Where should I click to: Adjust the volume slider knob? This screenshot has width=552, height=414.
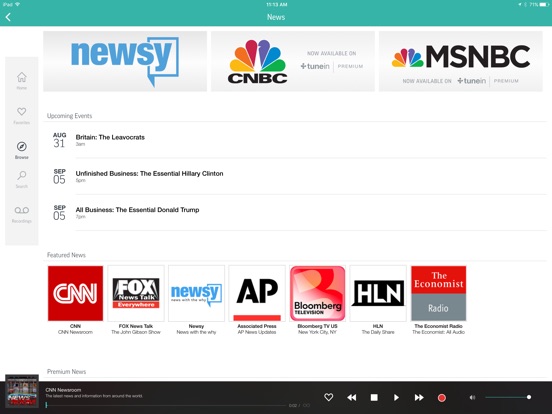(x=529, y=397)
